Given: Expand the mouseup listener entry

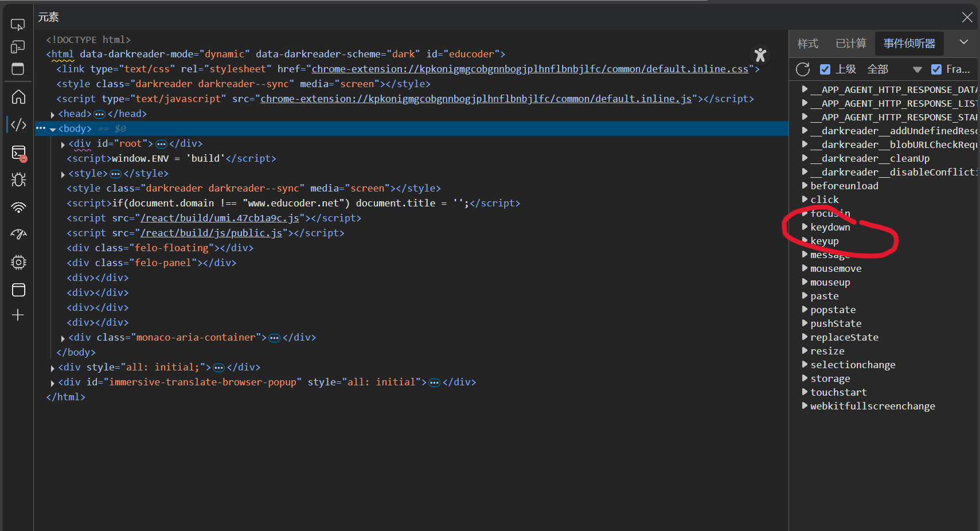Looking at the screenshot, I should point(805,282).
